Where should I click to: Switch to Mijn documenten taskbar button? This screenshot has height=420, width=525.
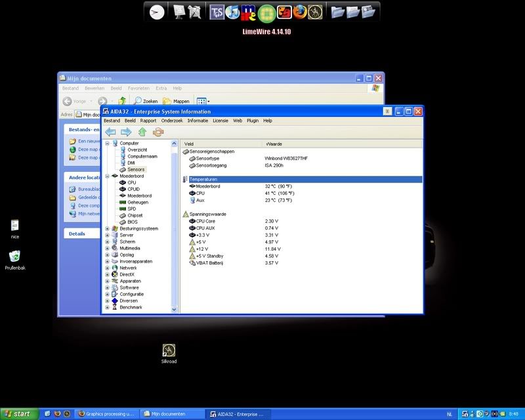172,414
